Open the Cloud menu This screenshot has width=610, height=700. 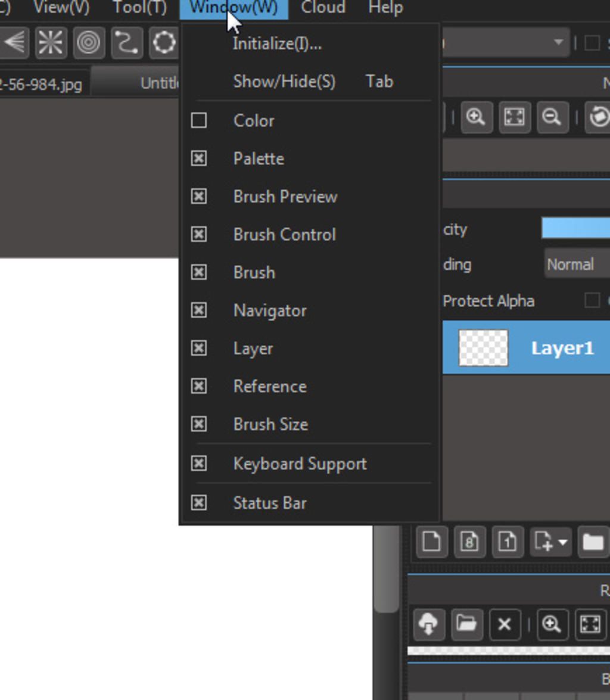(323, 8)
